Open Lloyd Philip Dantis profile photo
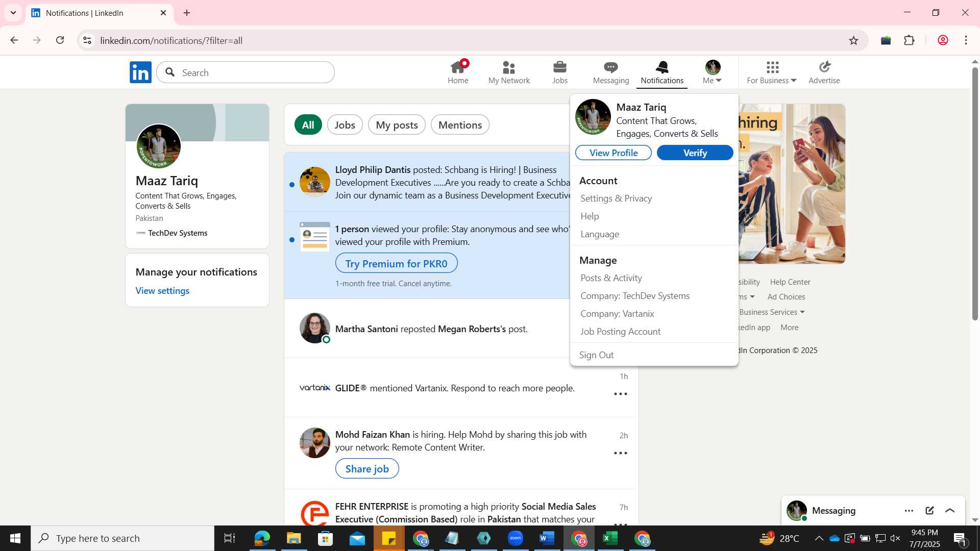The width and height of the screenshot is (980, 551). coord(315,182)
